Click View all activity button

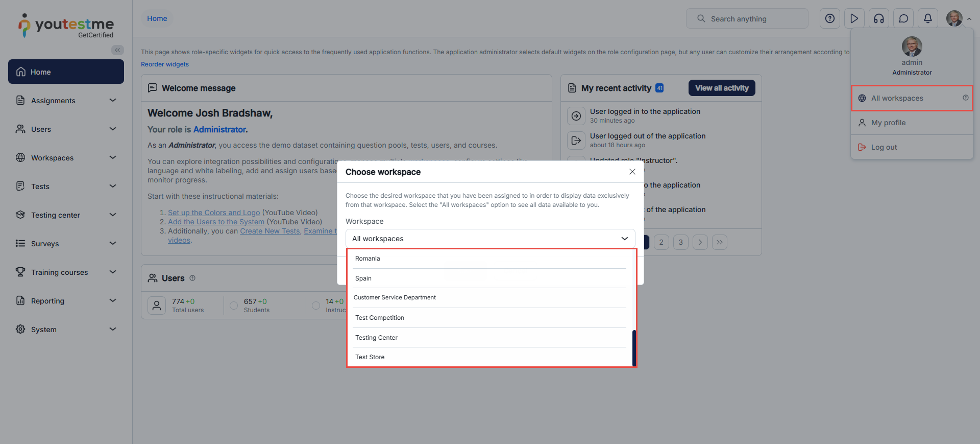pyautogui.click(x=721, y=88)
